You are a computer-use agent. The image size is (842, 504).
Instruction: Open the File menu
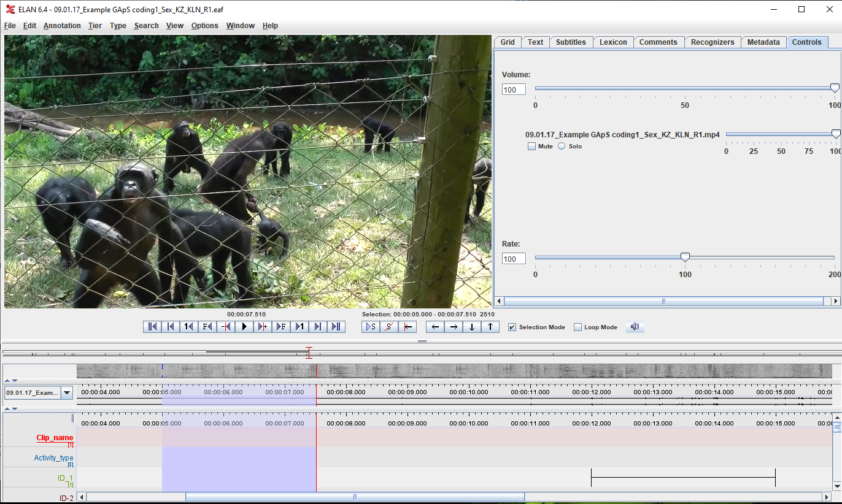[10, 26]
